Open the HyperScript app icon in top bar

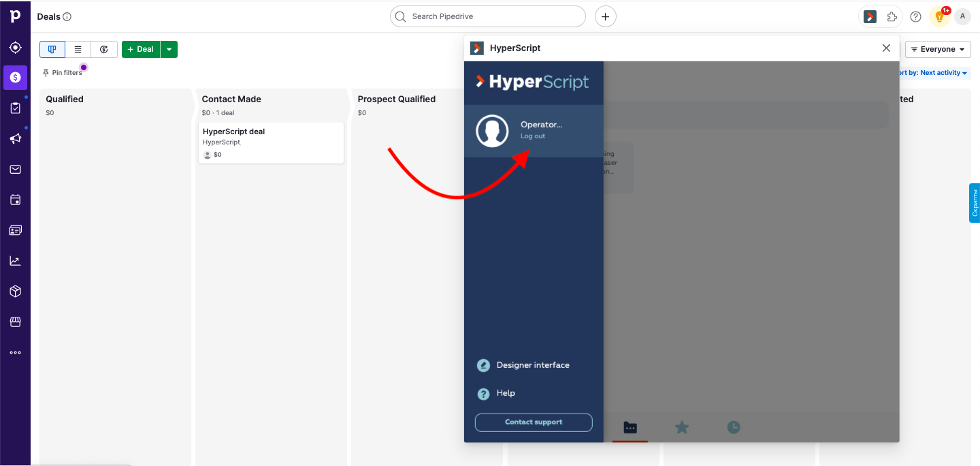[x=870, y=16]
